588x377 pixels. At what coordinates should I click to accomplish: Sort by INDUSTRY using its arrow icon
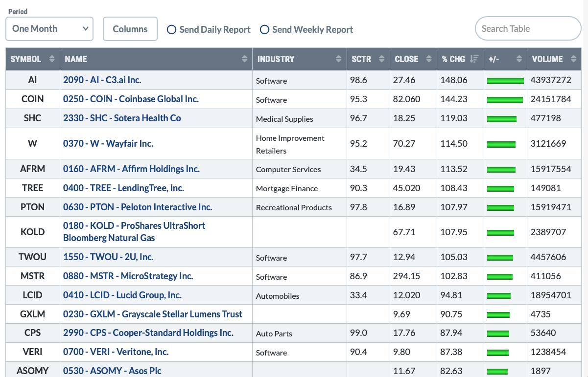coord(338,59)
